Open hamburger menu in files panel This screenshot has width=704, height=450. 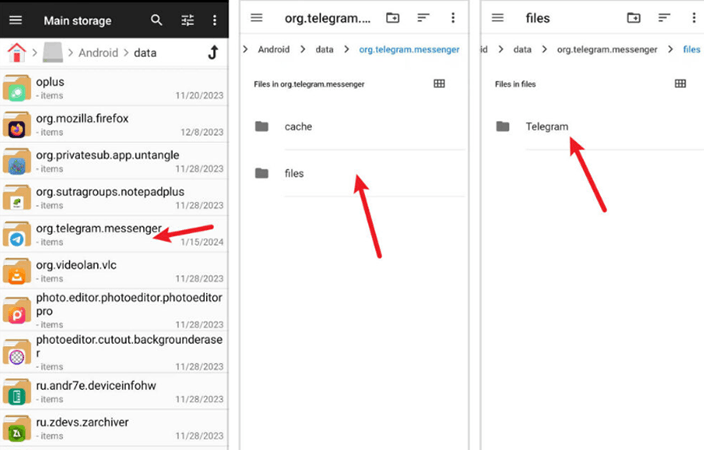pos(497,18)
